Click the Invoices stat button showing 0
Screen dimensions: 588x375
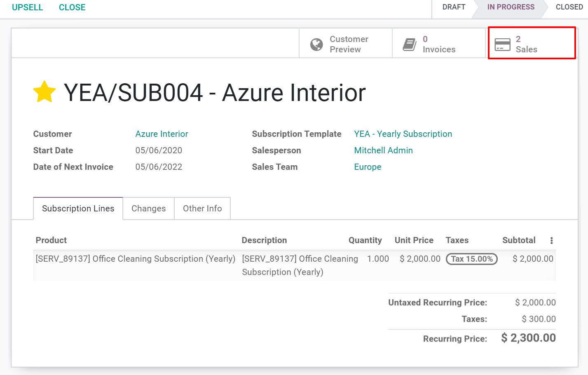coord(438,43)
